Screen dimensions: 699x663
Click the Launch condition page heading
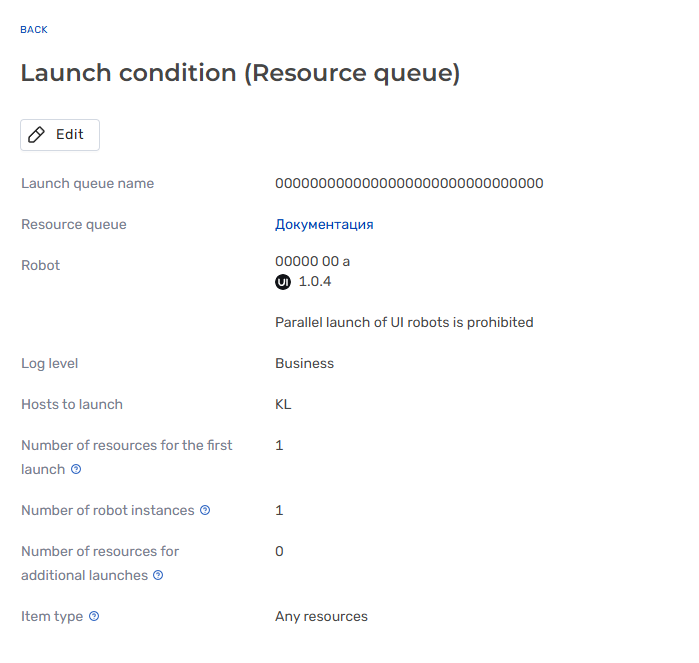[240, 73]
